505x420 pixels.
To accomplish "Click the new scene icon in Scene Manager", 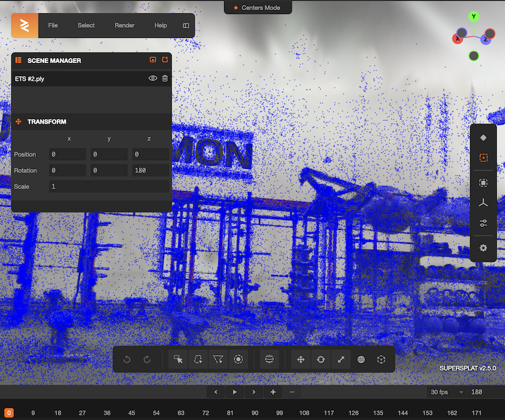I will [165, 60].
